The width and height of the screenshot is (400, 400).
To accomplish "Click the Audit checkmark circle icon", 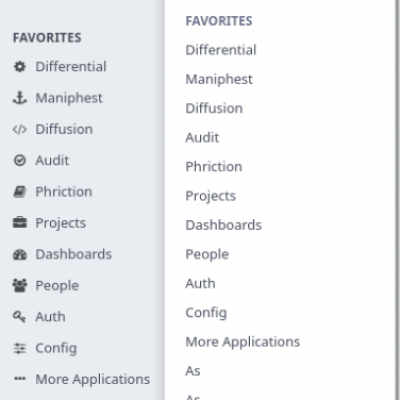I will [x=20, y=160].
